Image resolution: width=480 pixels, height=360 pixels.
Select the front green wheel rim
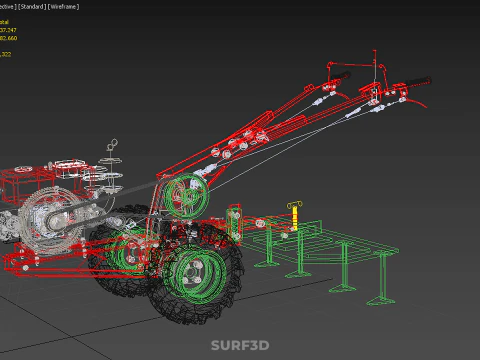pyautogui.click(x=196, y=274)
